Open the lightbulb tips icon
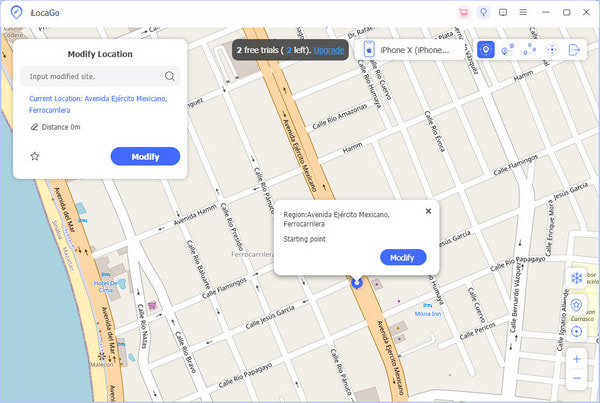The width and height of the screenshot is (600, 403). 483,12
